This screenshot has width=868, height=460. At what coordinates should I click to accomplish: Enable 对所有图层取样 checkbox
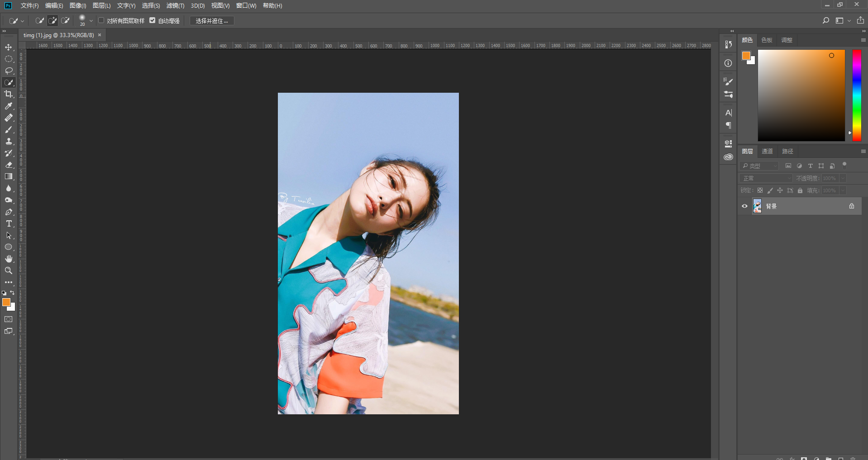101,20
